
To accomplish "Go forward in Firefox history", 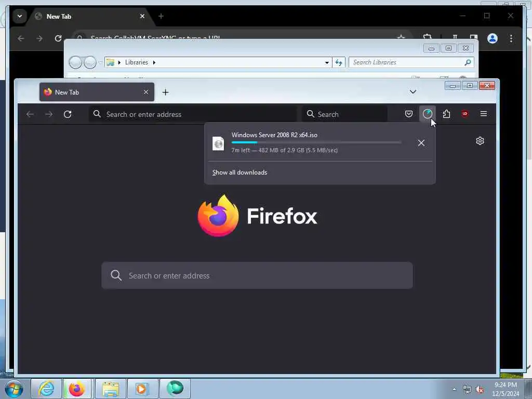I will (x=49, y=114).
